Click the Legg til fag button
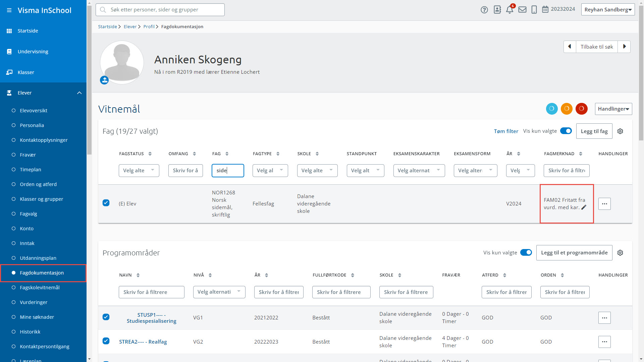The width and height of the screenshot is (644, 362). click(594, 131)
